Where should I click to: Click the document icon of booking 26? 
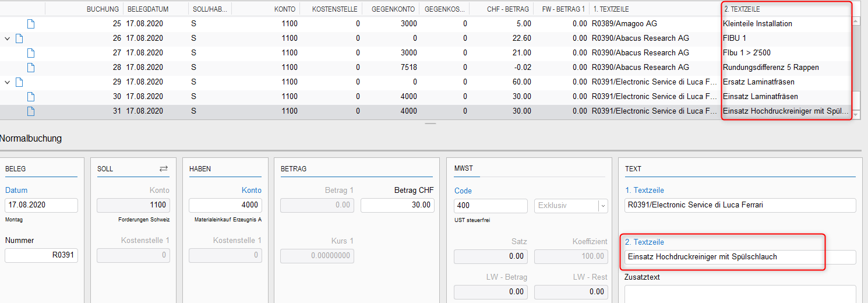[19, 38]
